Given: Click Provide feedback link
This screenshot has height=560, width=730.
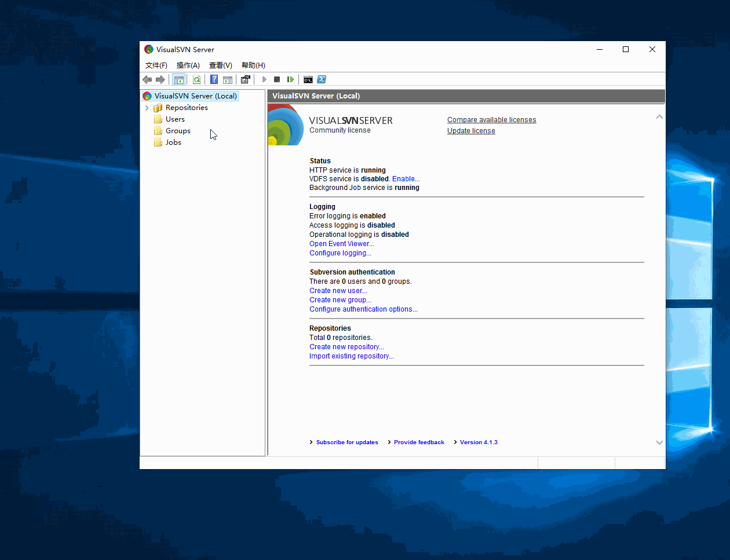Looking at the screenshot, I should (419, 442).
